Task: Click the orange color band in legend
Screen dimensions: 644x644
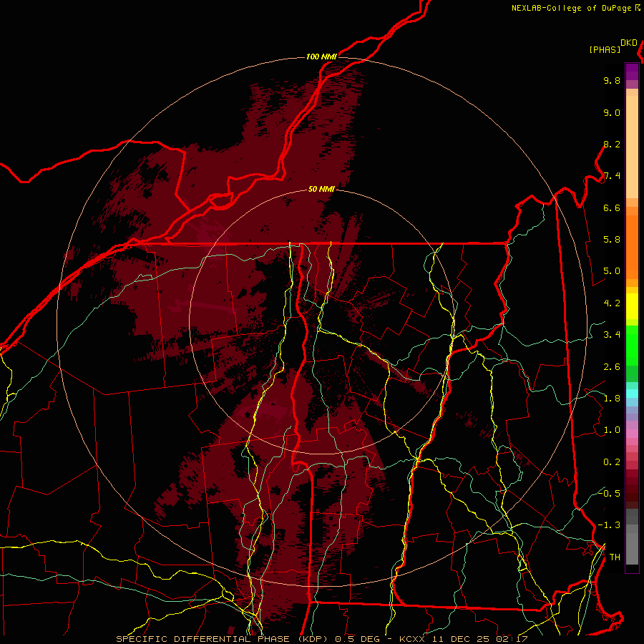Action: [632, 246]
